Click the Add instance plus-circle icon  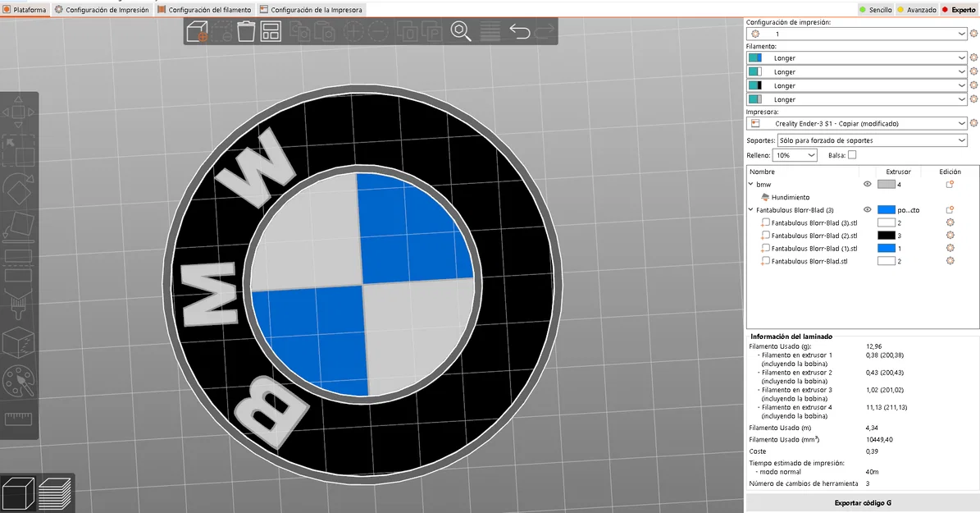353,31
